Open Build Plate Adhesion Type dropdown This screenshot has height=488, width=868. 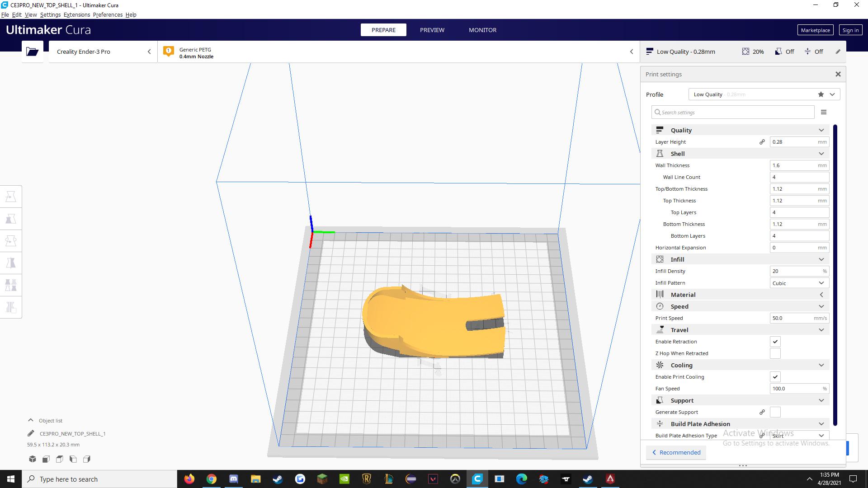(799, 436)
